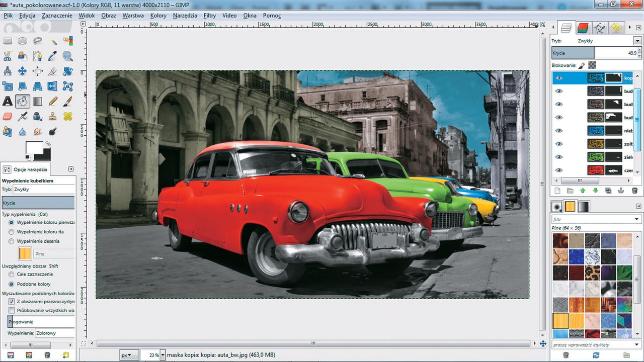644x362 pixels.
Task: Select 'Wypełnienie koloru tła' radio button
Action: (12, 232)
